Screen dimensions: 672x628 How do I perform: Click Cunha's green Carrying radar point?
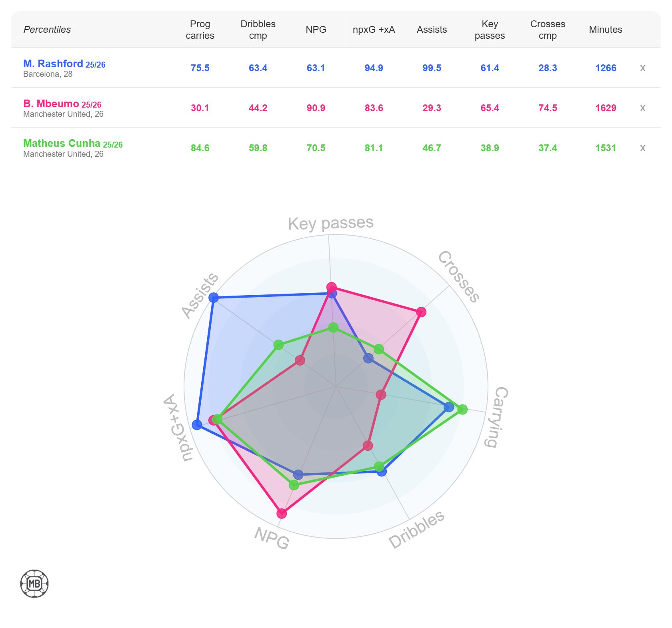pos(462,409)
